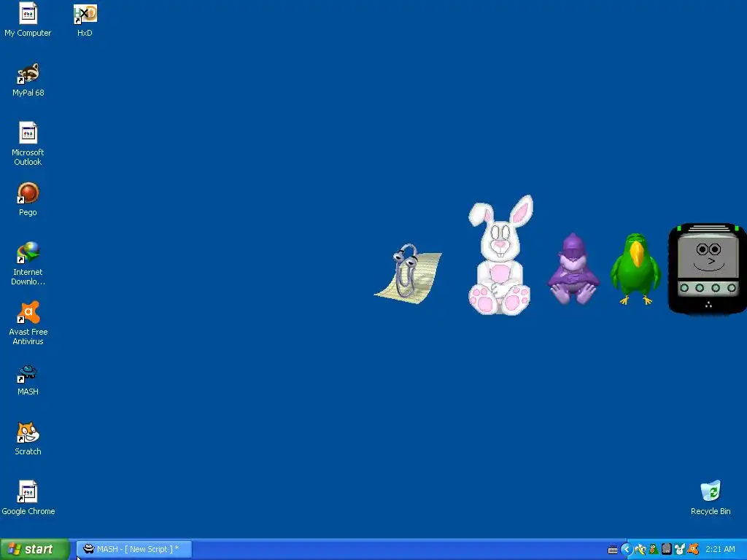Click the 2:21 AM taskbar clock
The height and width of the screenshot is (560, 747).
[720, 550]
